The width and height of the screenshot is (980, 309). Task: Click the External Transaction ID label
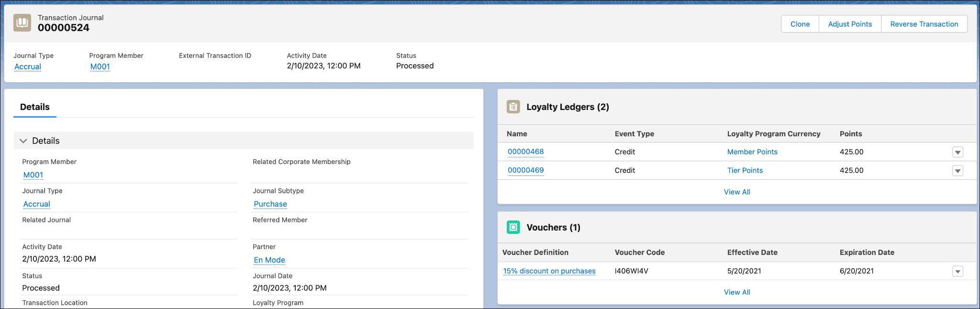tap(215, 55)
